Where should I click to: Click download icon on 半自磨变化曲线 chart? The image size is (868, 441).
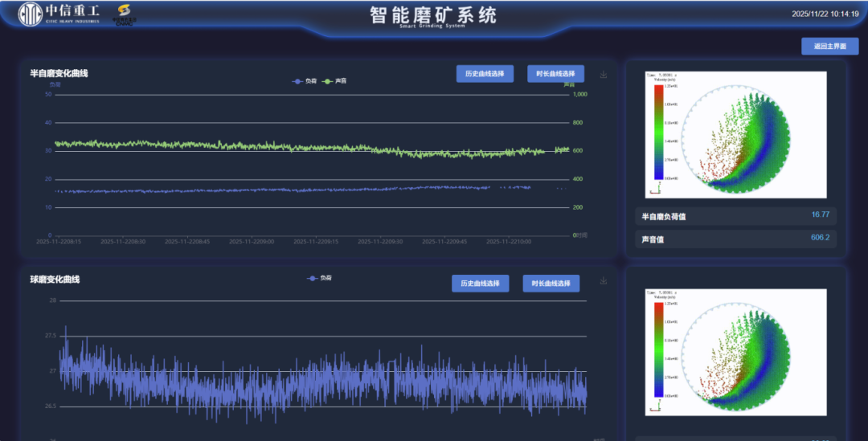(x=604, y=75)
